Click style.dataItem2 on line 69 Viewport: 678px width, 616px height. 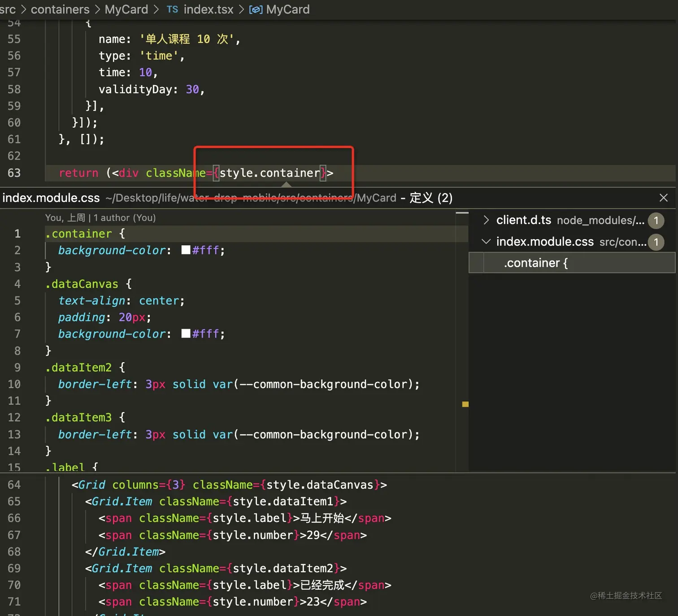click(283, 568)
